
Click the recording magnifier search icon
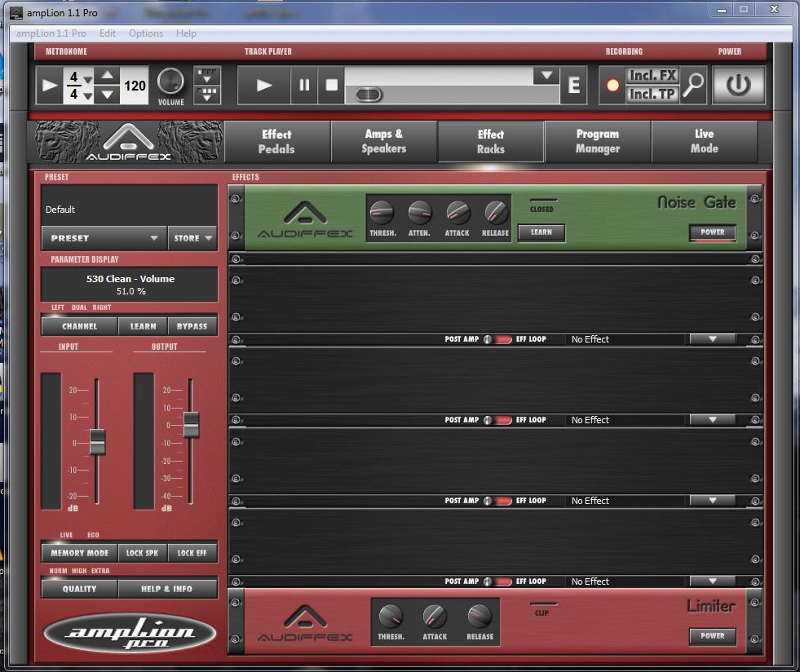693,85
